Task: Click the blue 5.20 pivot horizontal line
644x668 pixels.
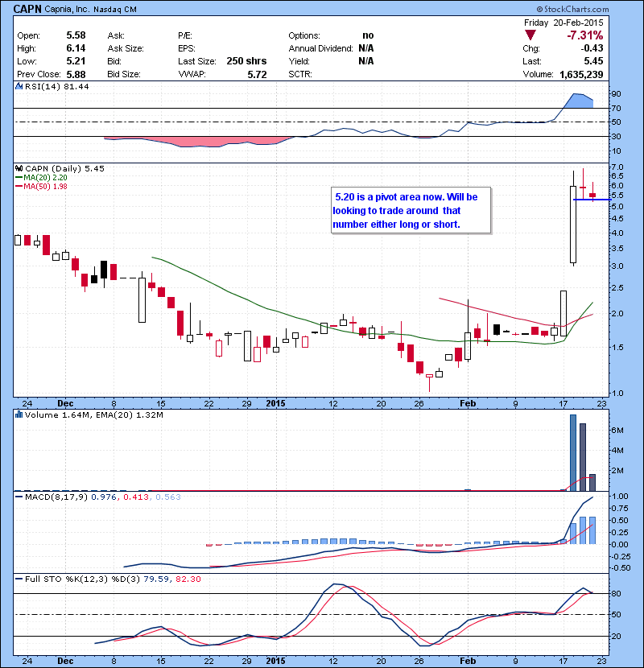Action: coord(592,200)
